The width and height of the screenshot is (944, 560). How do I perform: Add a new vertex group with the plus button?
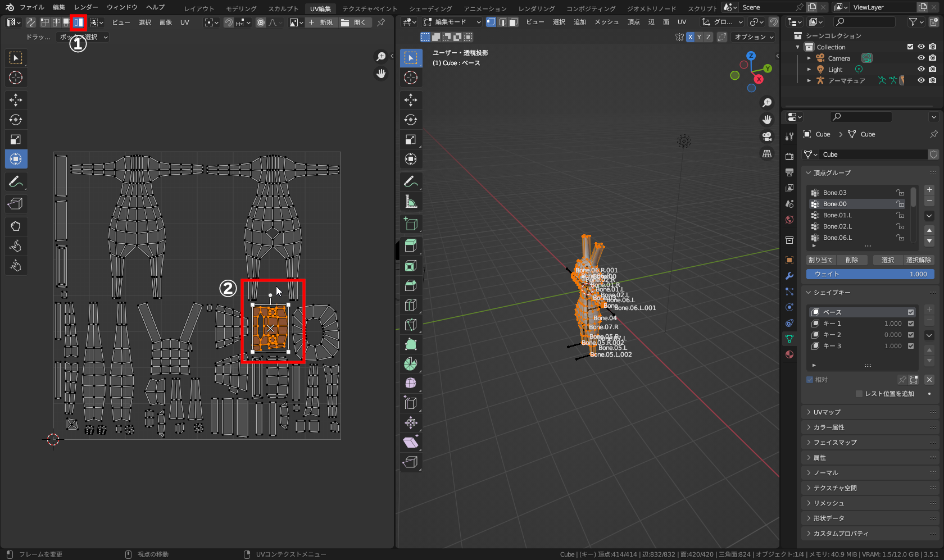pyautogui.click(x=929, y=190)
